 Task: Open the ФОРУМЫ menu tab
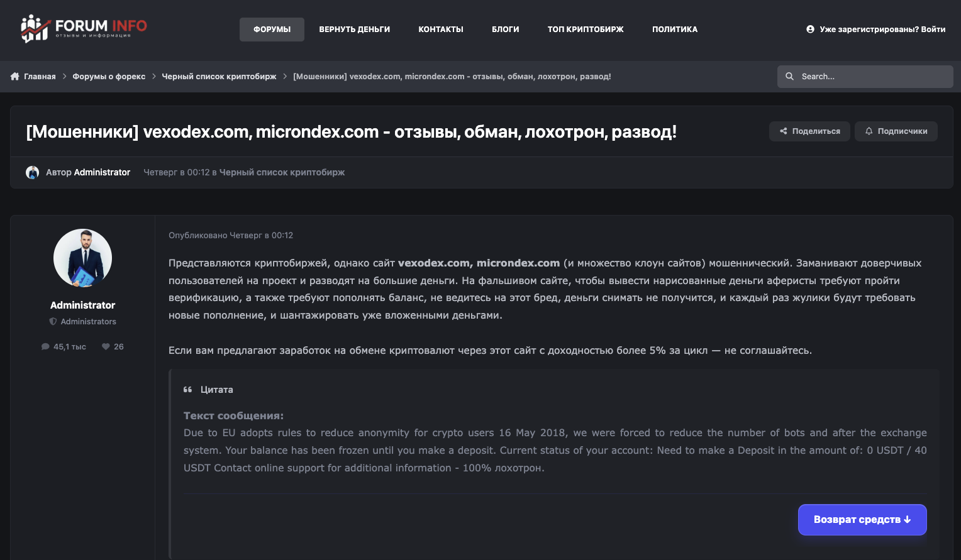[x=272, y=30]
